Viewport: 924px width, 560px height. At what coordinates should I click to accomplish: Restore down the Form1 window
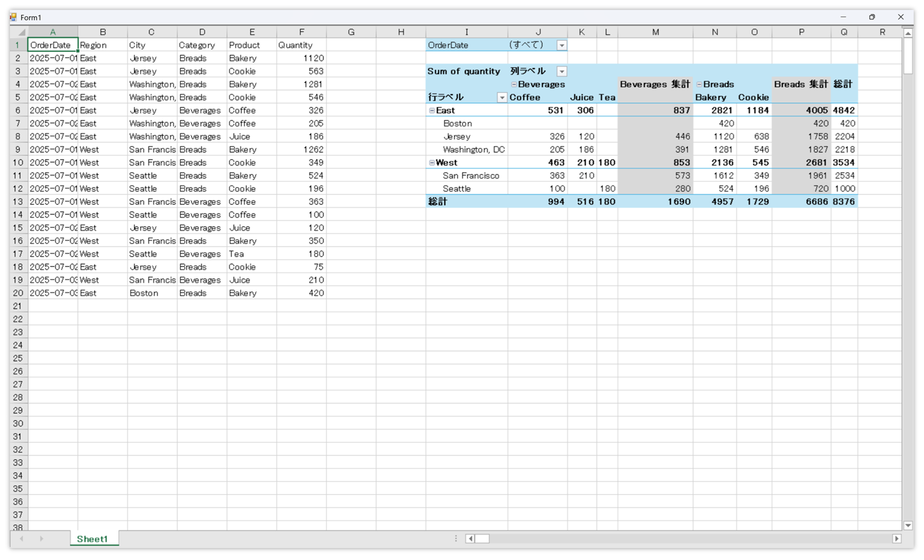pos(872,17)
